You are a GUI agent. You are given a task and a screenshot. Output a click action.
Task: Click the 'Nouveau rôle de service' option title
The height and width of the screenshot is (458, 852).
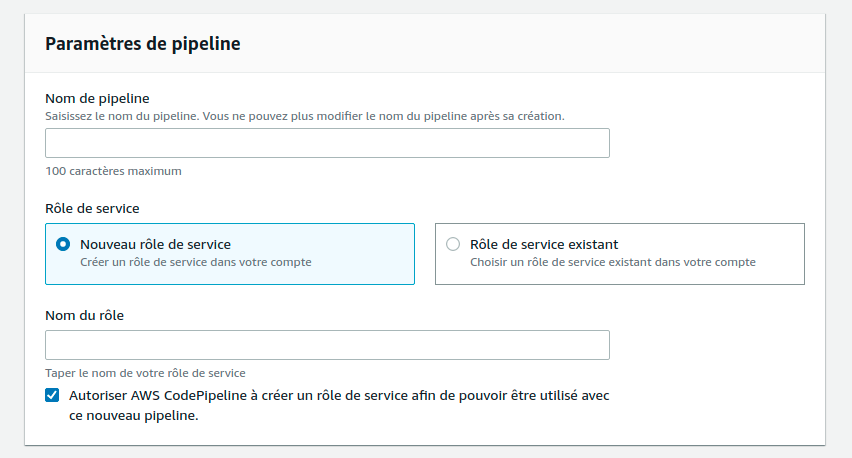click(155, 244)
